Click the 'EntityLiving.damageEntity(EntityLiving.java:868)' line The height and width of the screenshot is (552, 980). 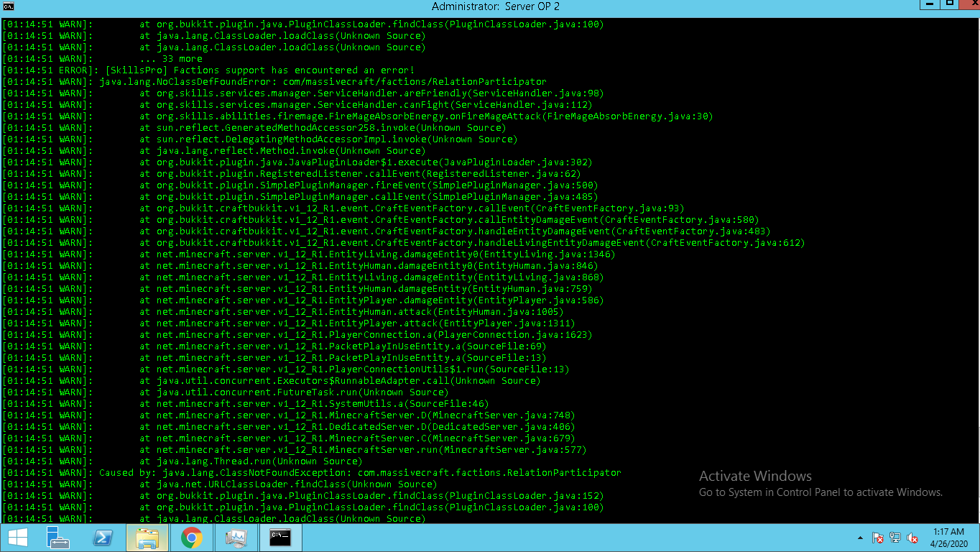(302, 277)
